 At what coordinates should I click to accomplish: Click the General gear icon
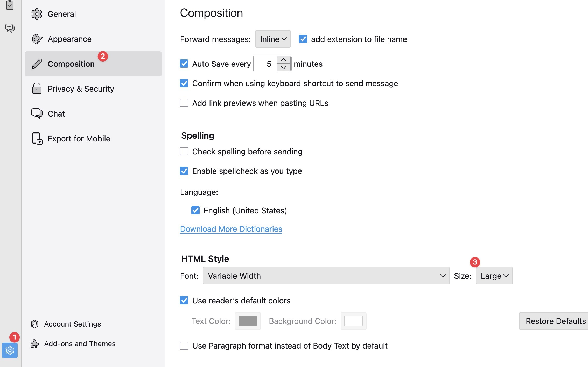tap(37, 14)
